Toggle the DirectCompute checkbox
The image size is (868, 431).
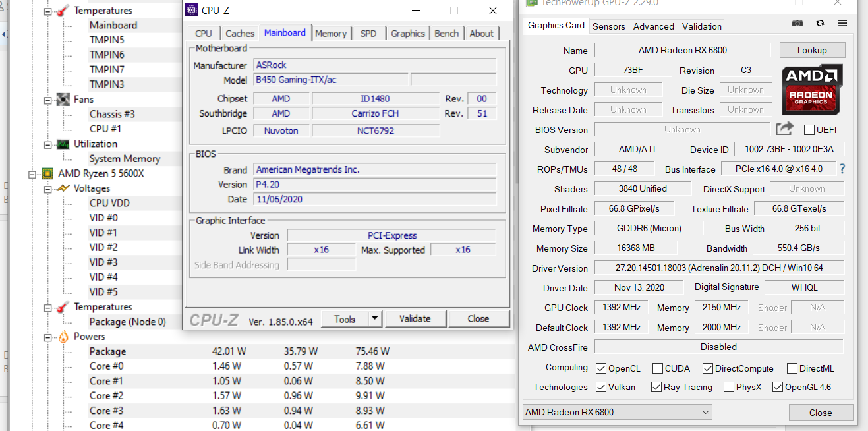708,368
